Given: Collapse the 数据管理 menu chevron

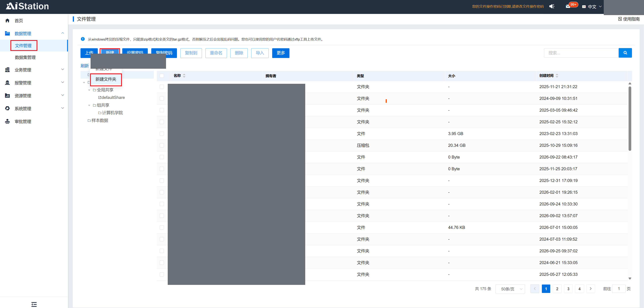Looking at the screenshot, I should pyautogui.click(x=63, y=33).
